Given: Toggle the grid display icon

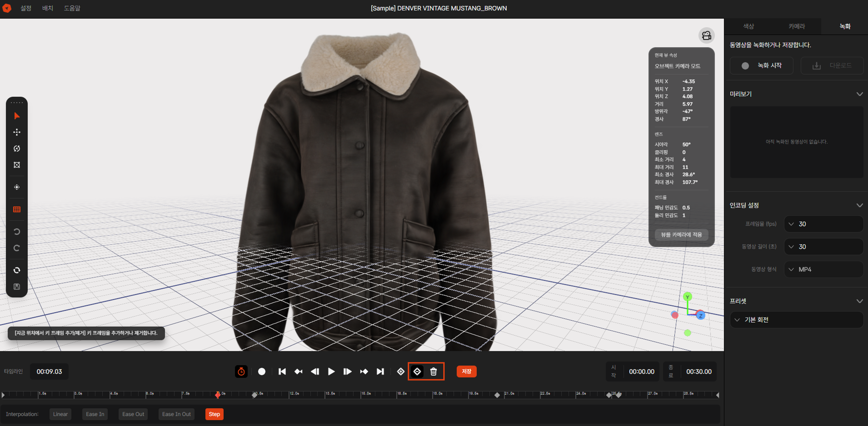Looking at the screenshot, I should [x=17, y=209].
